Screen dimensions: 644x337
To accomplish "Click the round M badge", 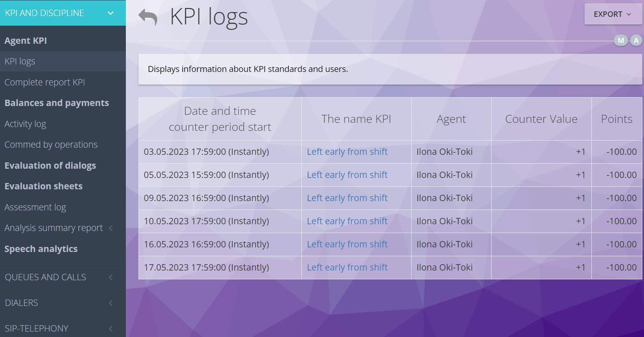I will point(621,40).
